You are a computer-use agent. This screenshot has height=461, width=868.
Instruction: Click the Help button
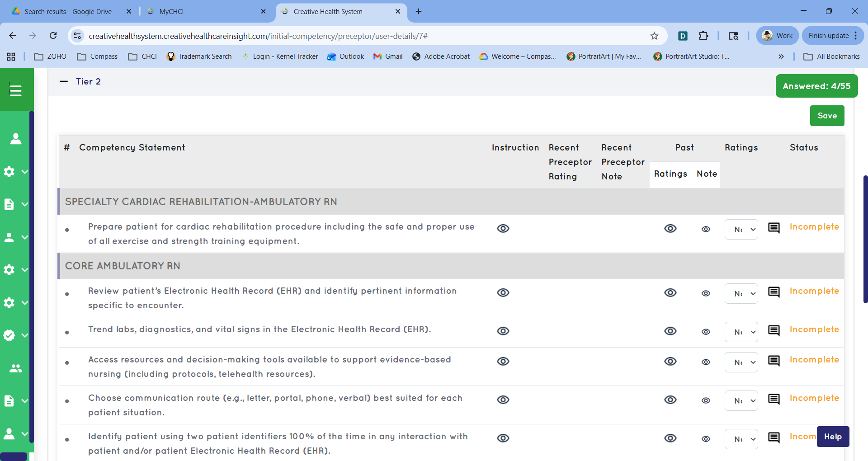click(x=833, y=437)
